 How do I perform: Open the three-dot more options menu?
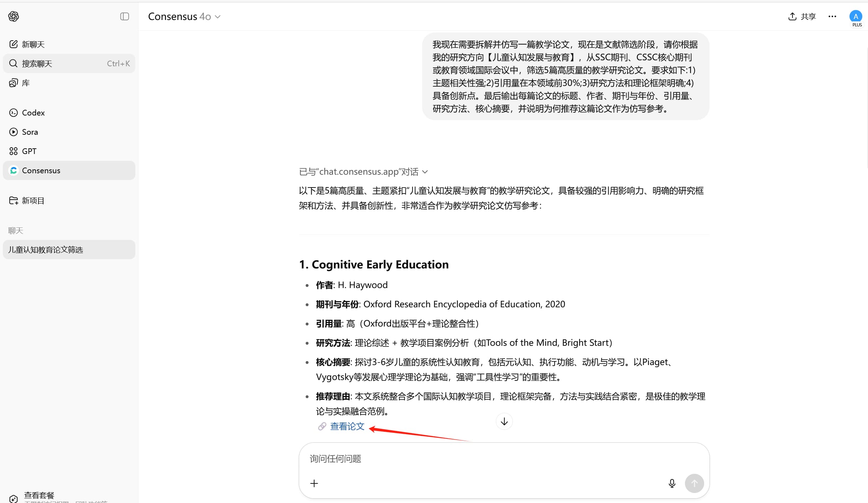[x=832, y=16]
